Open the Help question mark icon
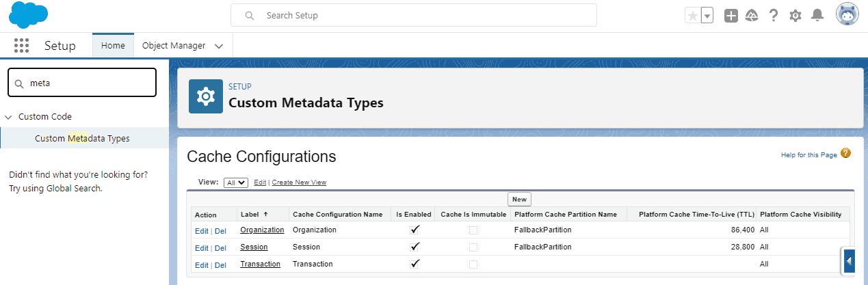Viewport: 868px width, 285px height. coord(774,16)
